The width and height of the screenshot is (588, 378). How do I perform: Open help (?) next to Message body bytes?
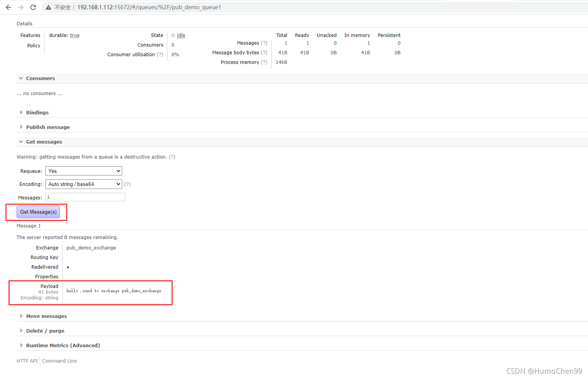point(264,53)
